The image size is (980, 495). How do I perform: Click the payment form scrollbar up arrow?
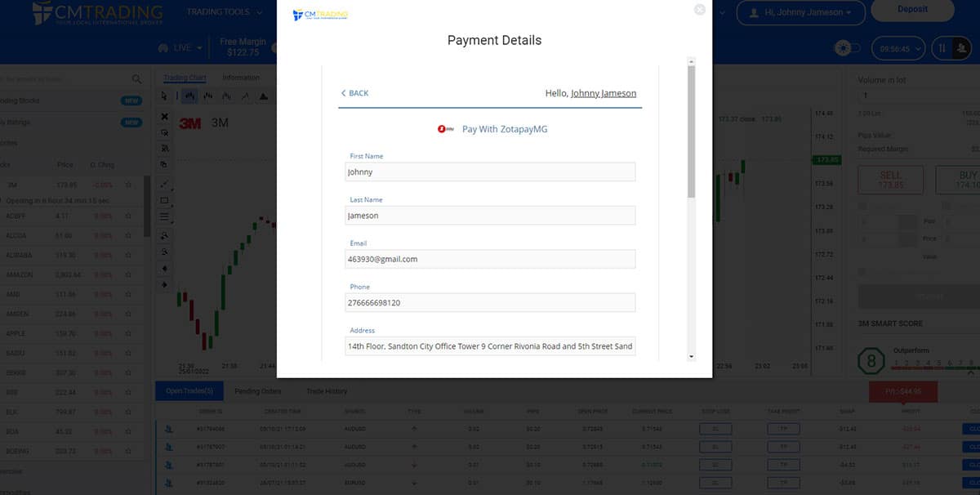[x=692, y=61]
